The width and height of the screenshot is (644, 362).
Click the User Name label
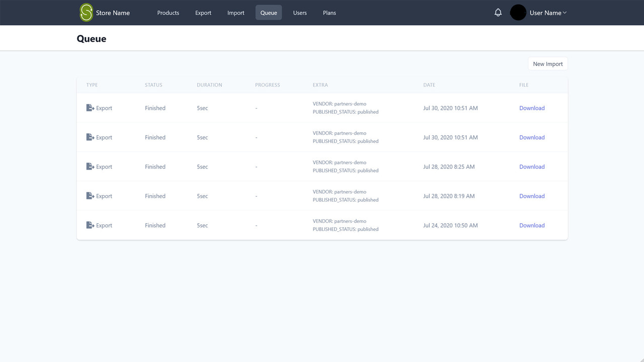[545, 13]
